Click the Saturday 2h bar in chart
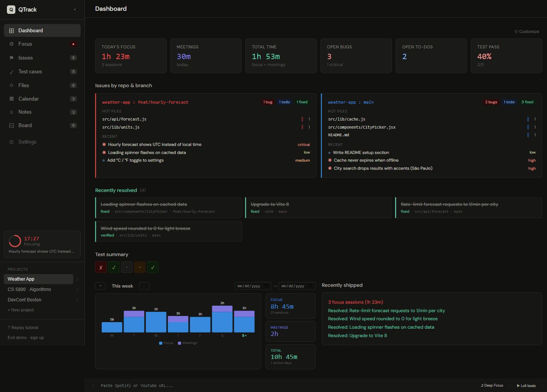The image size is (547, 392). coord(222,319)
